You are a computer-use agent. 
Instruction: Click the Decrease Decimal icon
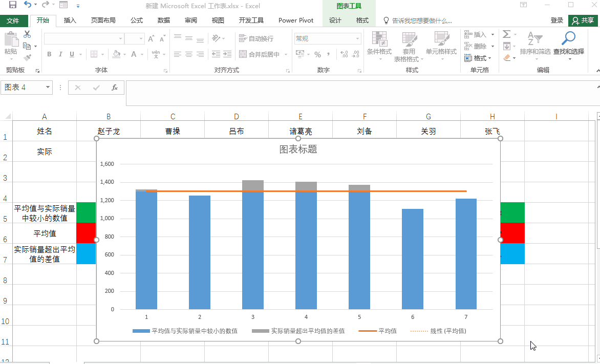point(356,54)
